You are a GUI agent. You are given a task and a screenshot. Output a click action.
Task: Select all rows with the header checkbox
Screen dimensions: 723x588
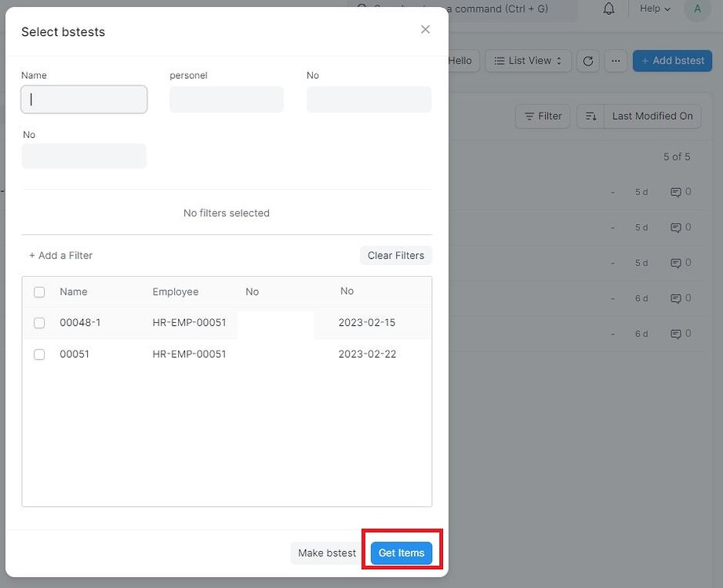39,292
